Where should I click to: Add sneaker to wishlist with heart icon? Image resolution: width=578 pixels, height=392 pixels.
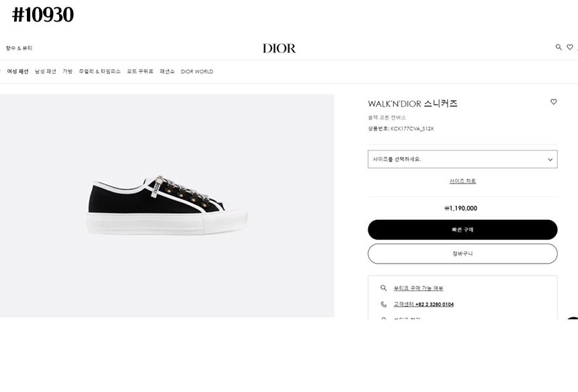click(x=554, y=102)
